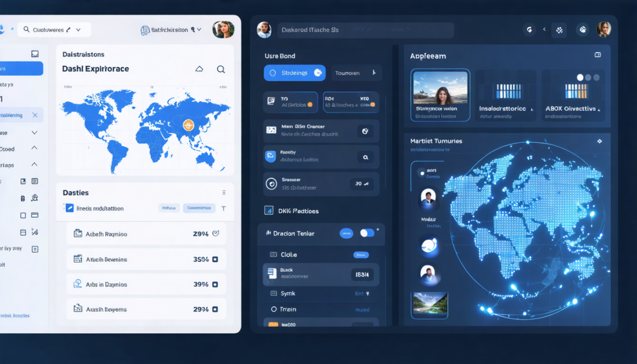Collapse the 'Coed' sidebar section
637x364 pixels.
click(x=35, y=149)
